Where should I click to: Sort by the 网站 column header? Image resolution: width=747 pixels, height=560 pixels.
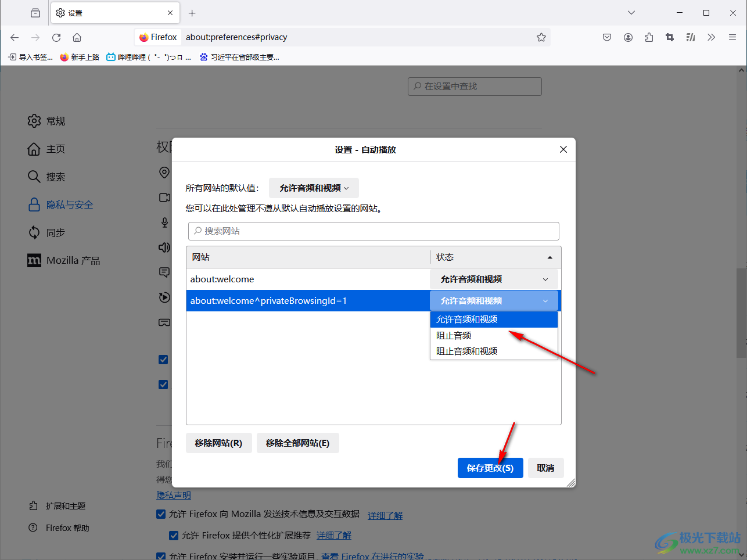point(308,257)
